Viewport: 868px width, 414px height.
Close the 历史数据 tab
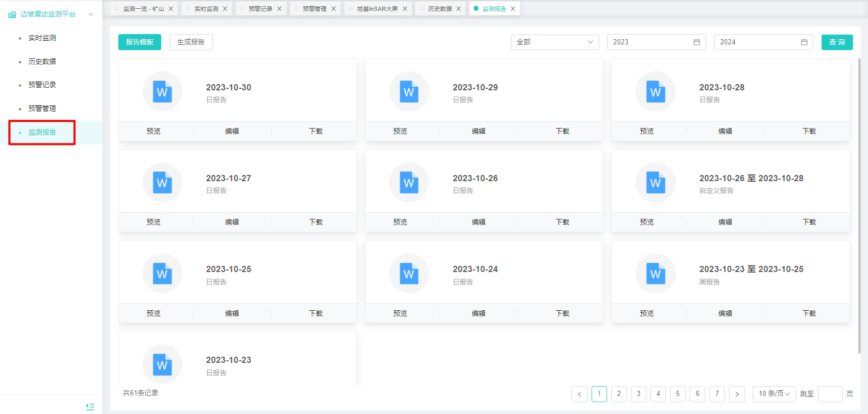459,9
